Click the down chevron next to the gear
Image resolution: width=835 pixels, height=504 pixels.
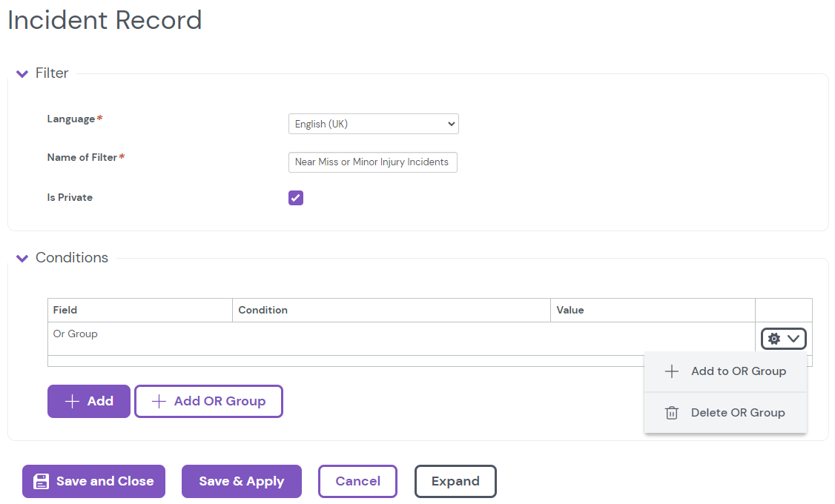tap(793, 339)
